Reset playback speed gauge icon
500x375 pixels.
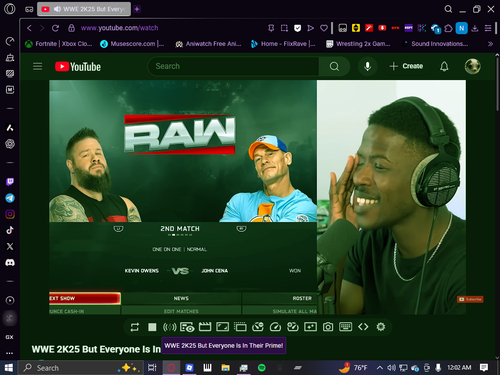(275, 327)
